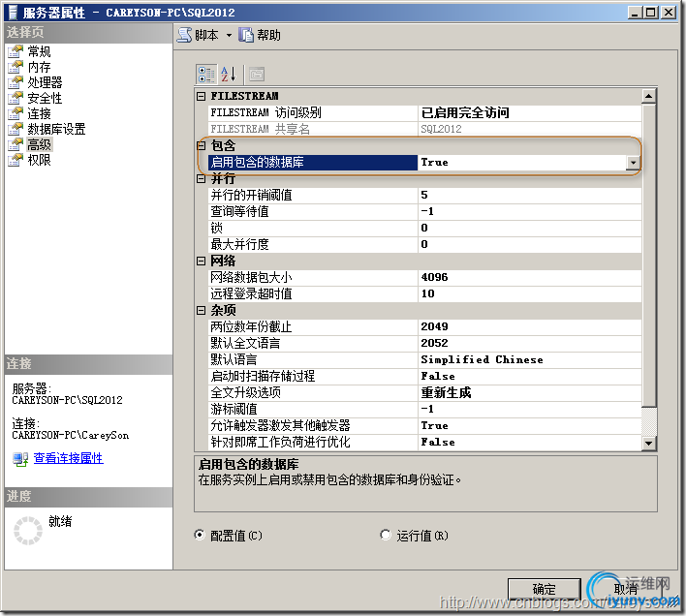686x616 pixels.
Task: Select 全文升级选项 property
Action: coord(313,393)
